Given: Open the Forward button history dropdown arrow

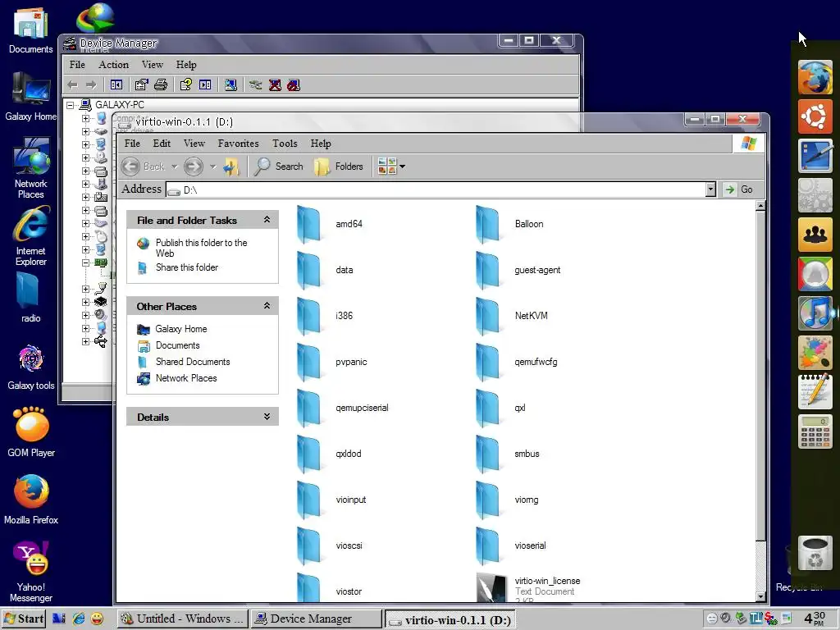Looking at the screenshot, I should [x=212, y=167].
